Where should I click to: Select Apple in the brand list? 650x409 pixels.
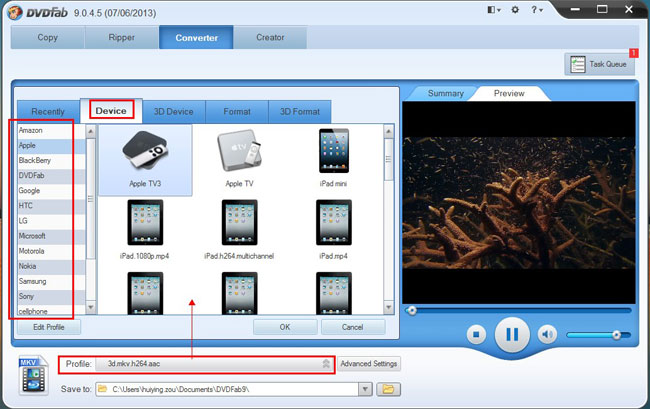[51, 145]
